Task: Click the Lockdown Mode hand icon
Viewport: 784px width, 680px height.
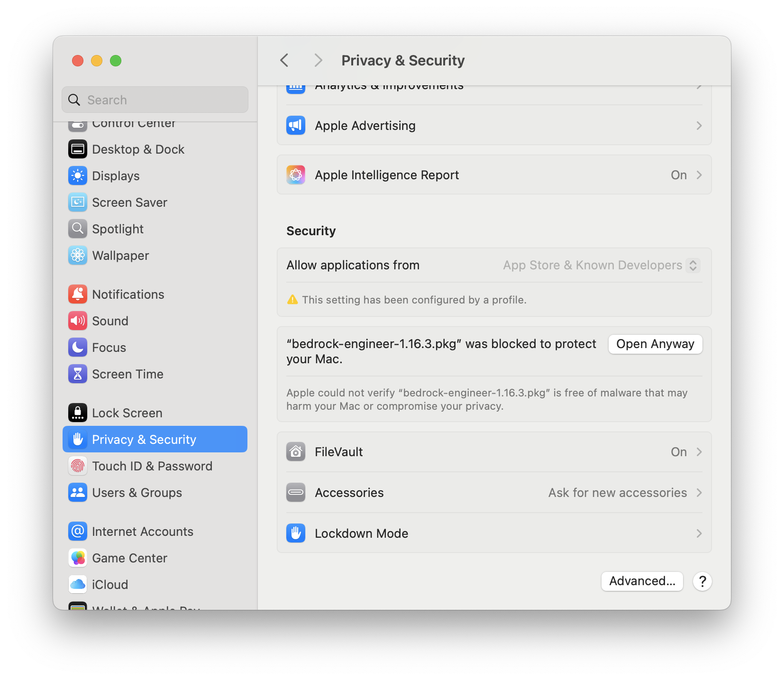Action: [x=295, y=533]
